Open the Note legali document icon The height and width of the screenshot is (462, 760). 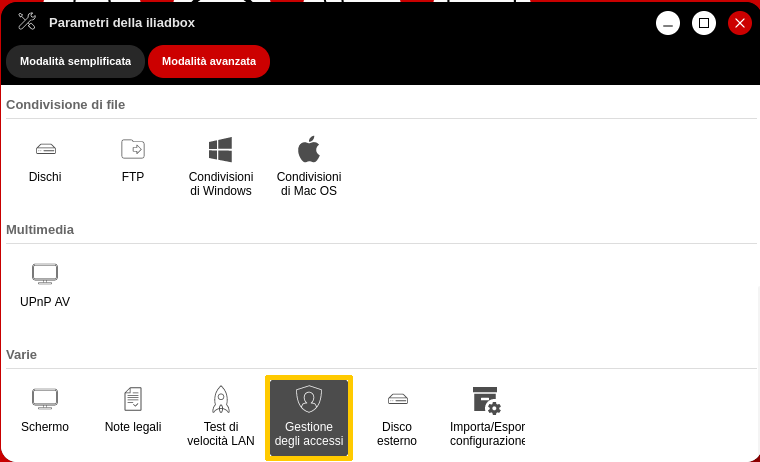(x=133, y=399)
